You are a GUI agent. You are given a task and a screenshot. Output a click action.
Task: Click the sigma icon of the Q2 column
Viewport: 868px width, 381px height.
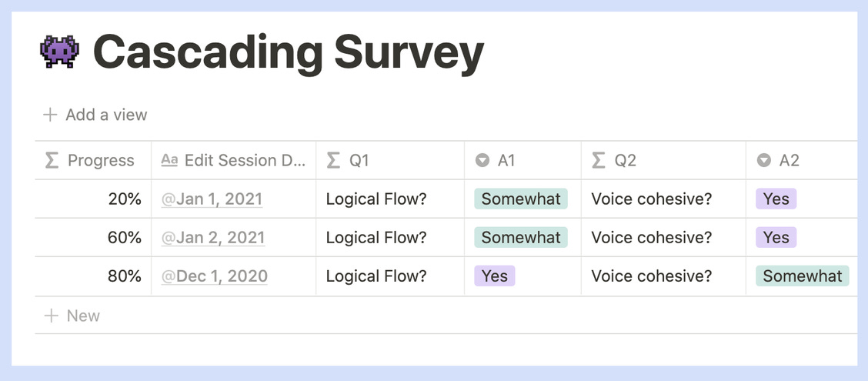pos(599,161)
